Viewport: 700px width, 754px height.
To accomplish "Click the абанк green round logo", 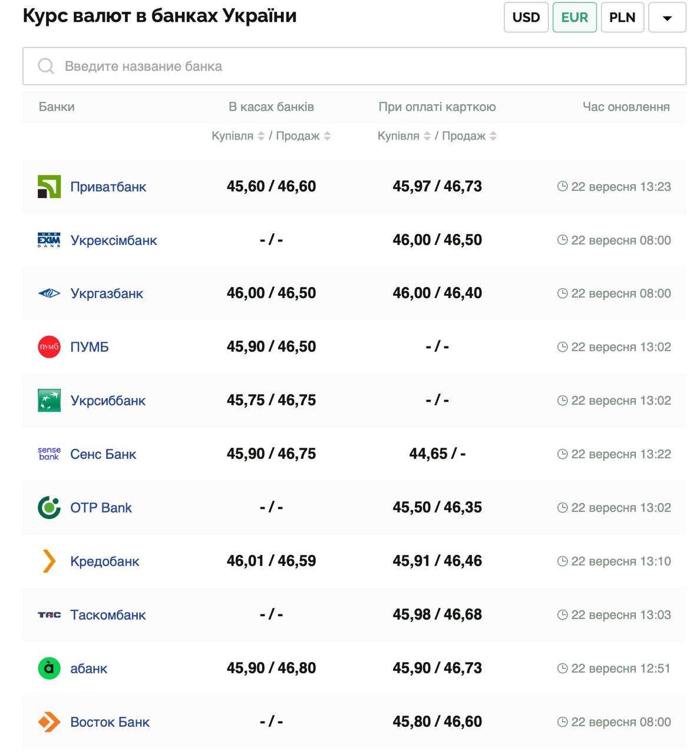I will pos(49,668).
